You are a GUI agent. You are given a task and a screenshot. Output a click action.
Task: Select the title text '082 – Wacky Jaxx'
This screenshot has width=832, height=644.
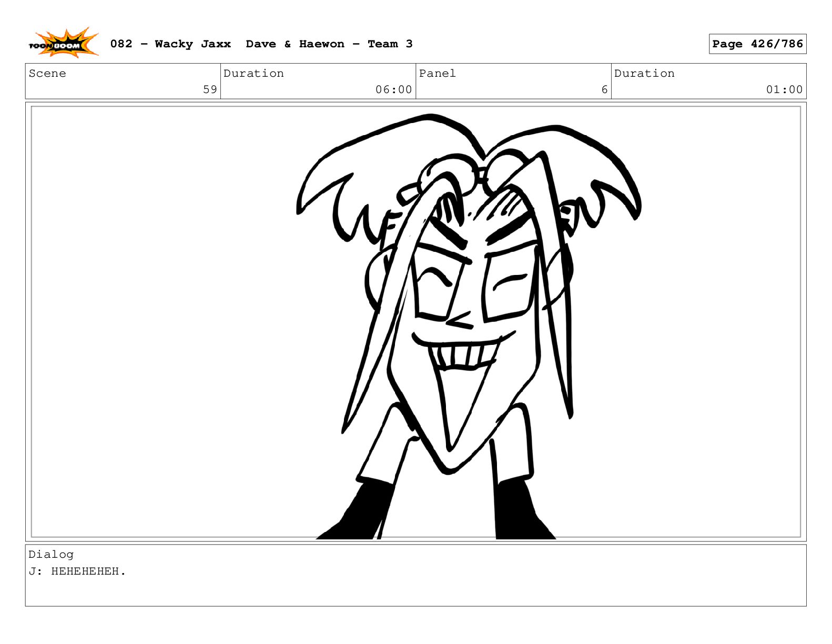coord(170,44)
